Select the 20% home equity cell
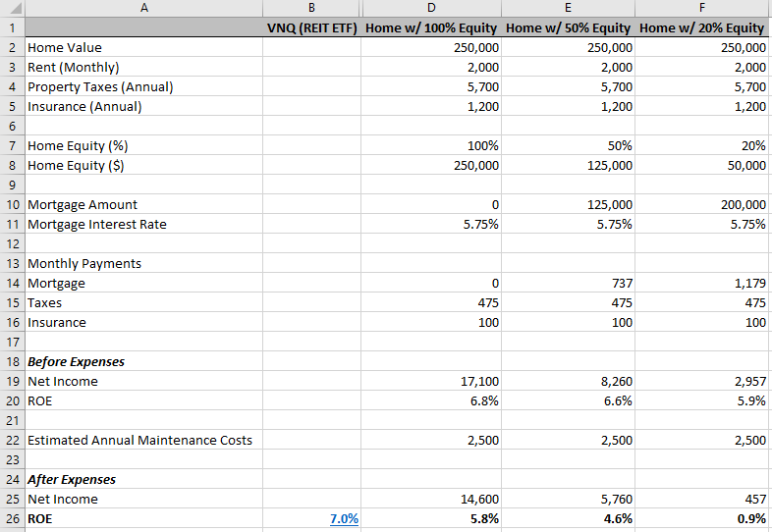Screen dimensions: 772x532 tap(701, 145)
